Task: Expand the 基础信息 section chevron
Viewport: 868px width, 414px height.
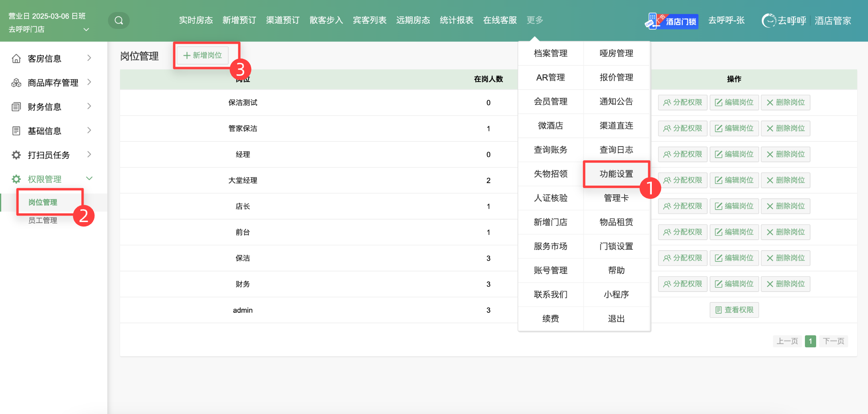Action: click(89, 131)
